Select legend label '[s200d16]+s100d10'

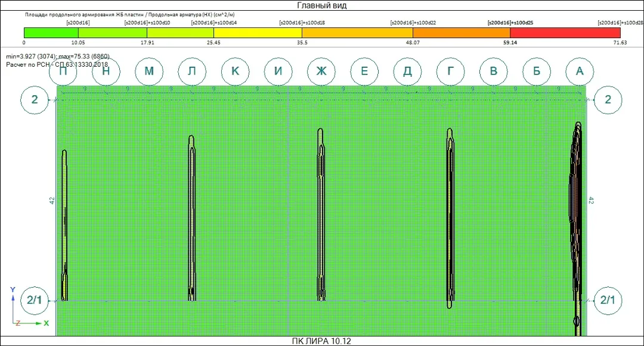(147, 23)
